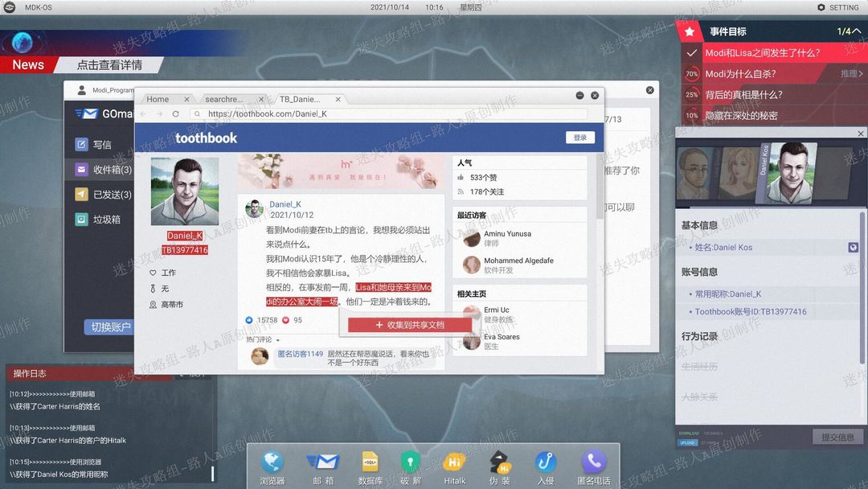The image size is (868, 489).
Task: Click the 收集到共享文档 button
Action: [x=410, y=325]
